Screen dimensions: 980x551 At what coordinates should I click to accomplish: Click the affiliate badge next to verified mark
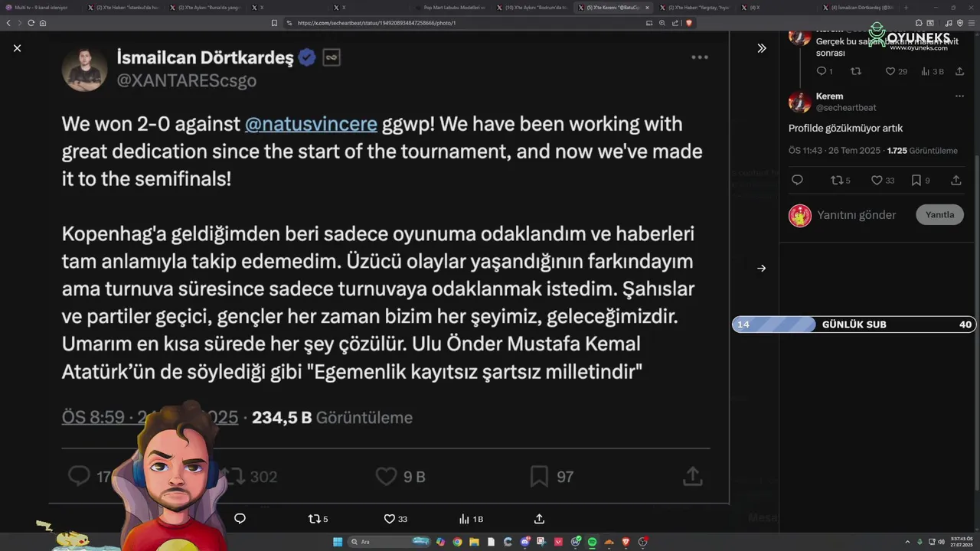[332, 57]
